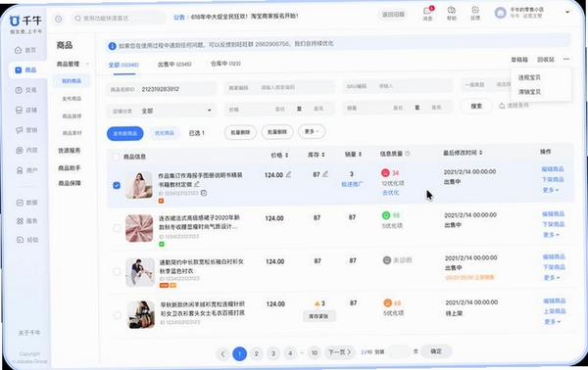The image size is (588, 370).
Task: Click the info icon beside 信息质量 header
Action: click(408, 153)
